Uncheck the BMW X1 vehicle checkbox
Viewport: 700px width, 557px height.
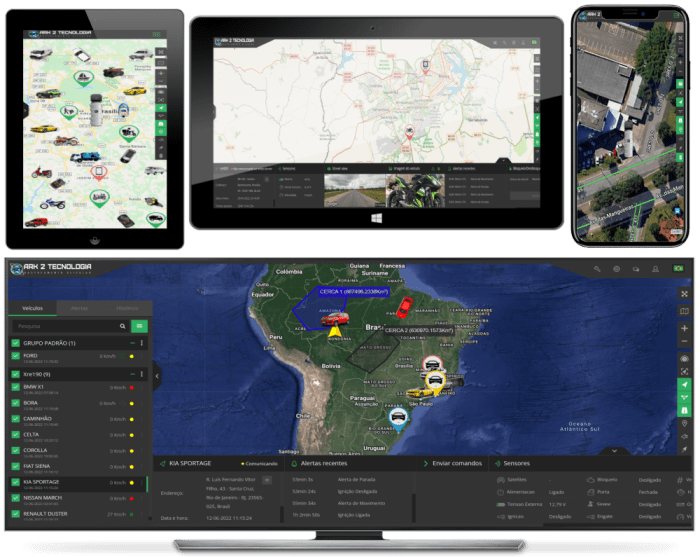coord(15,386)
